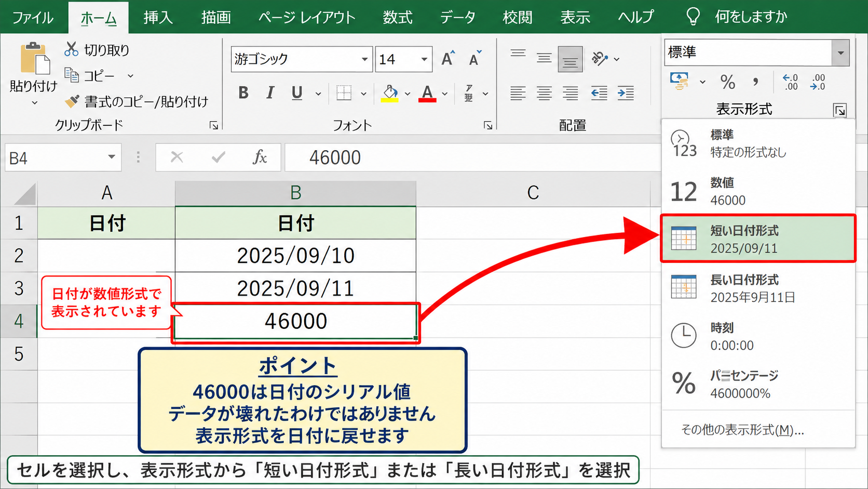The image size is (868, 489).
Task: Choose 長い日付形式 from format list
Action: pyautogui.click(x=758, y=288)
